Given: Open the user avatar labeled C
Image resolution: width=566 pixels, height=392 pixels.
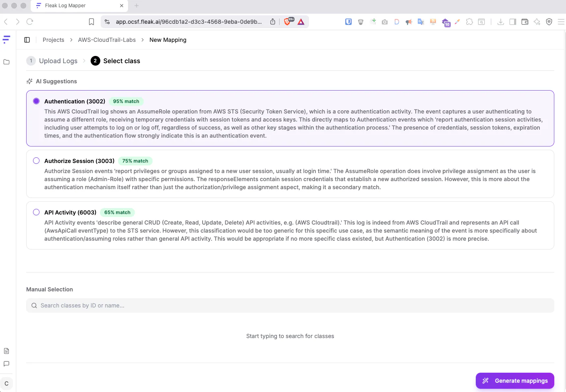Looking at the screenshot, I should click(x=6, y=384).
